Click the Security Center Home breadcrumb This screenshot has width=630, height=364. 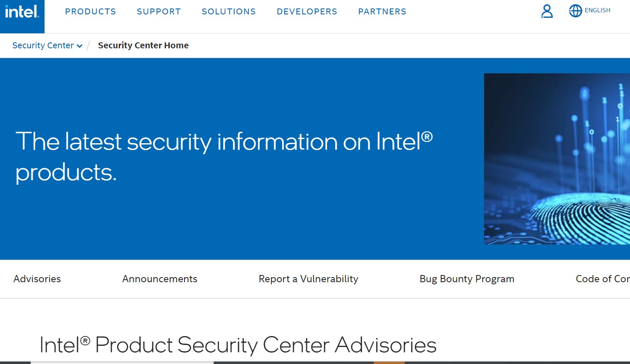coord(143,45)
